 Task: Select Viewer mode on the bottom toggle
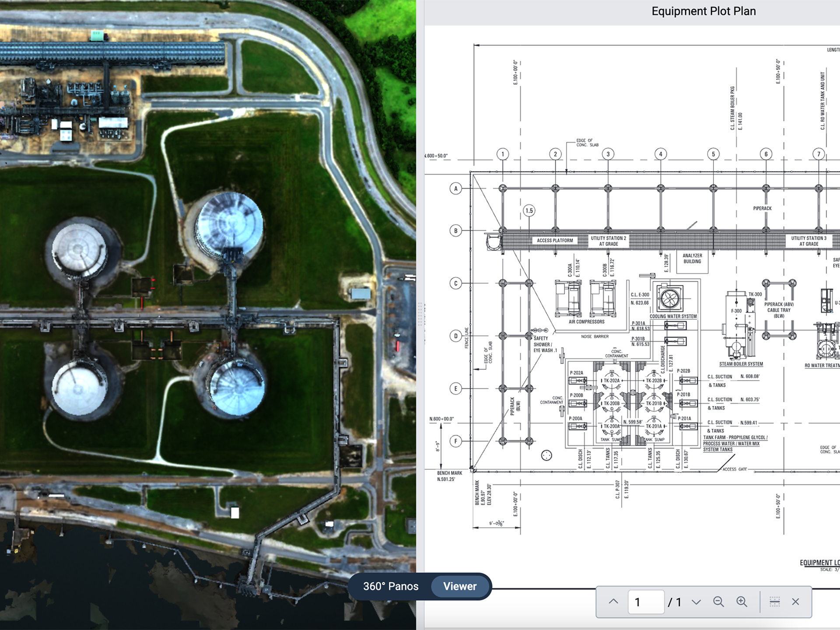pyautogui.click(x=460, y=586)
